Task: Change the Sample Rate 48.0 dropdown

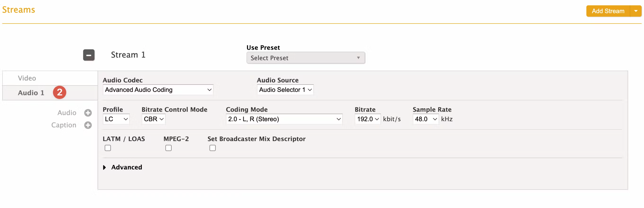Action: point(426,119)
